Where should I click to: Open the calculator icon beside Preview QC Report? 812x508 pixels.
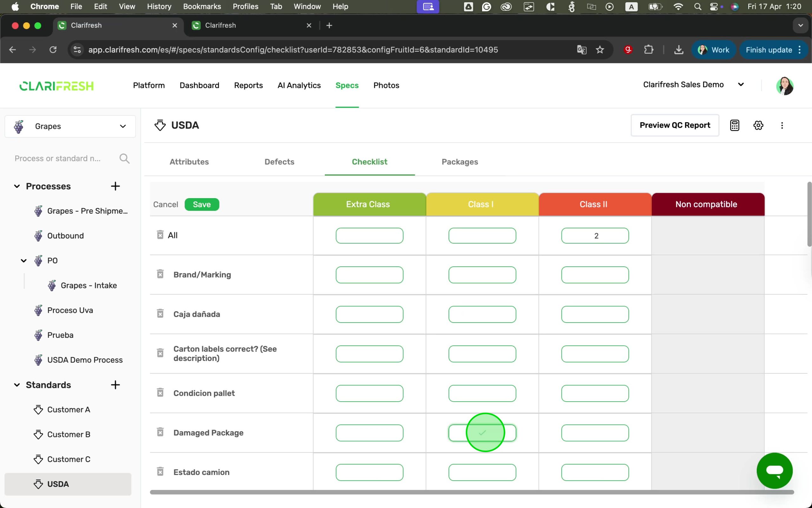(x=735, y=125)
